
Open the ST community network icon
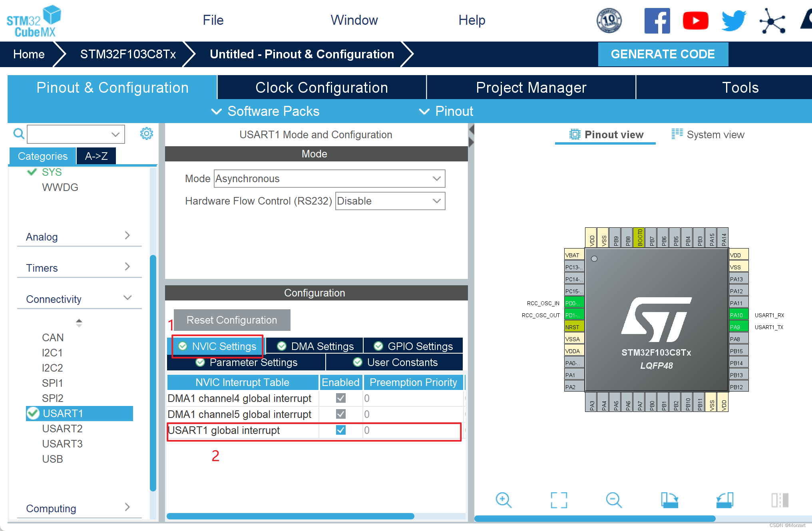click(772, 21)
